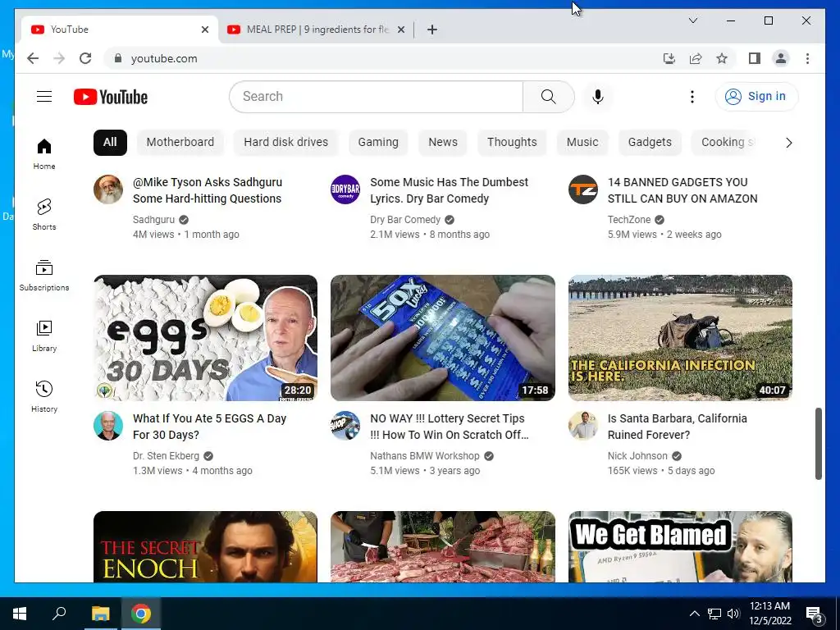
Task: Share this page icon in address bar
Action: 696,58
